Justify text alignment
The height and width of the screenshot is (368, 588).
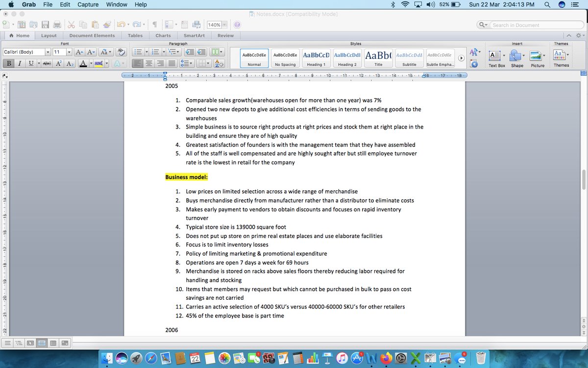point(171,63)
